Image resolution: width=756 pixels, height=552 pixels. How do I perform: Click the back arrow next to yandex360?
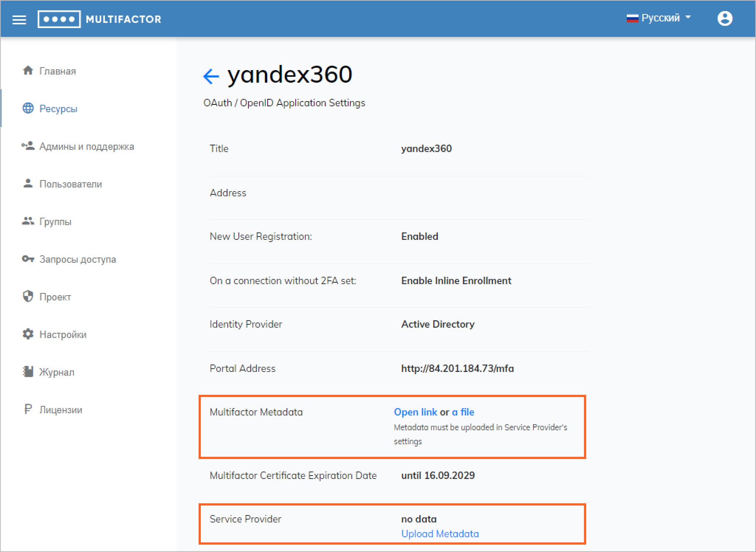click(211, 76)
